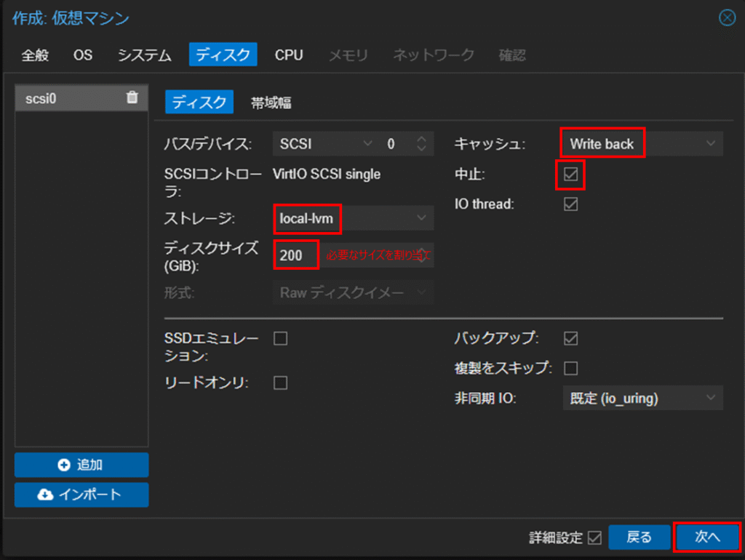Toggle the 中止 discard checkbox
Image resolution: width=745 pixels, height=560 pixels.
click(x=570, y=175)
